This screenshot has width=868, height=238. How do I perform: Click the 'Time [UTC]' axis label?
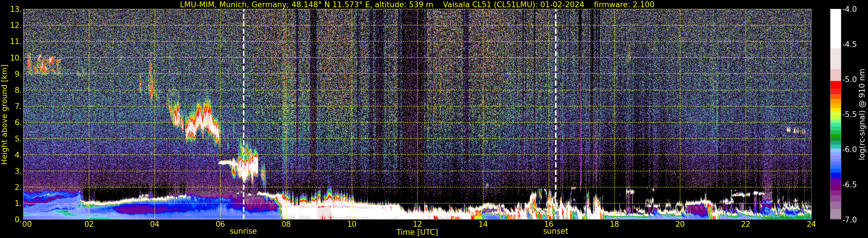coord(417,232)
